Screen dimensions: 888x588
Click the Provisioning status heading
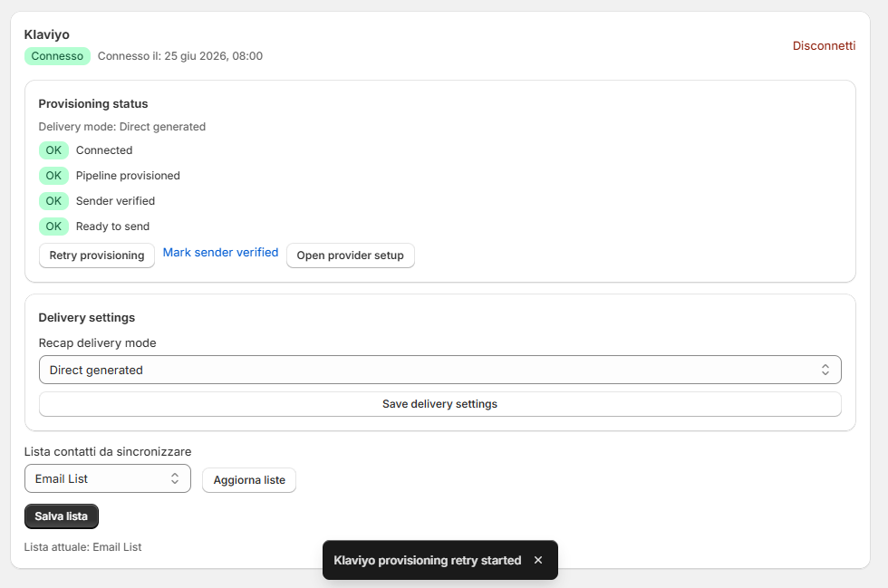point(93,103)
